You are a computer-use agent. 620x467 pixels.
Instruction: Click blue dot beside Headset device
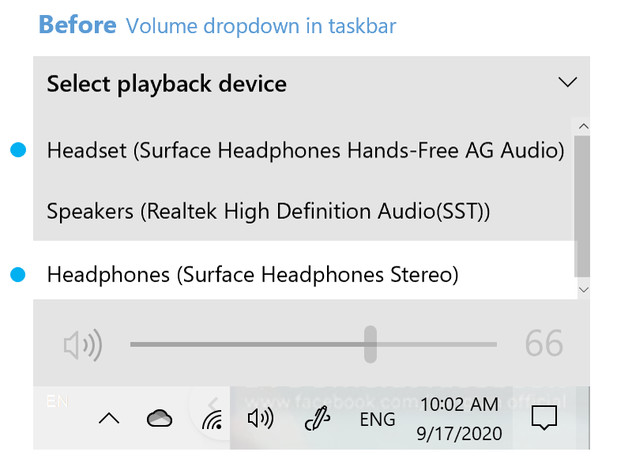[x=17, y=150]
